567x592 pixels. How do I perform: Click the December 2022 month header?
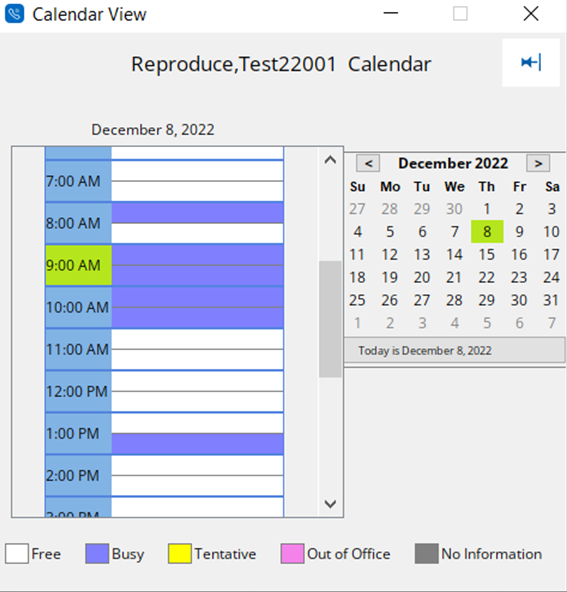click(x=453, y=163)
